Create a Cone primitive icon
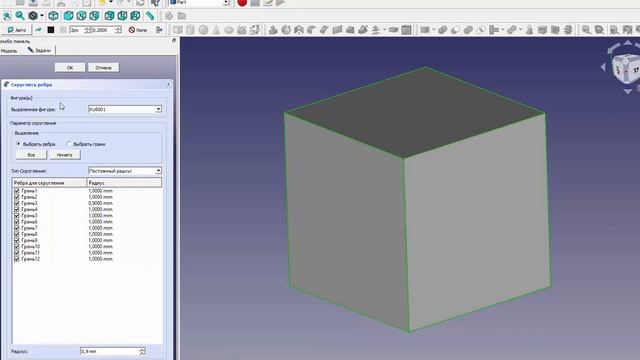This screenshot has width=640, height=360. pos(216,30)
